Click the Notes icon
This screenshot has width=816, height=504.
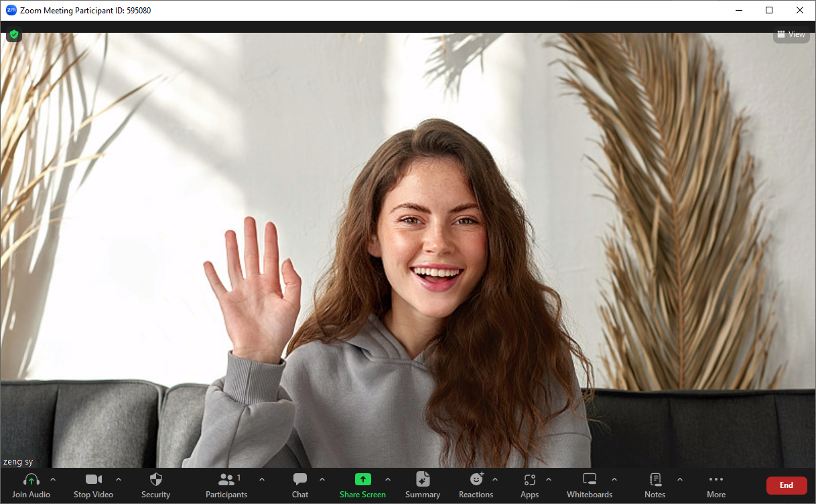(x=654, y=479)
